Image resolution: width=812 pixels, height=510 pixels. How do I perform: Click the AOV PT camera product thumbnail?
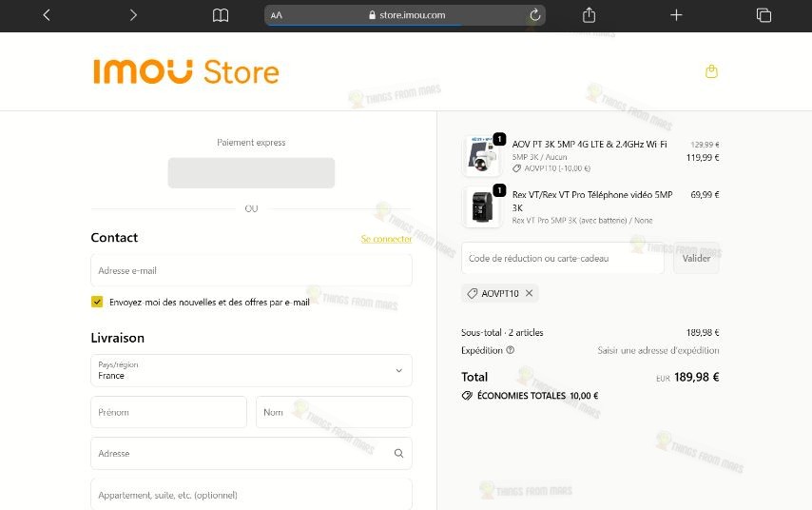[x=483, y=156]
